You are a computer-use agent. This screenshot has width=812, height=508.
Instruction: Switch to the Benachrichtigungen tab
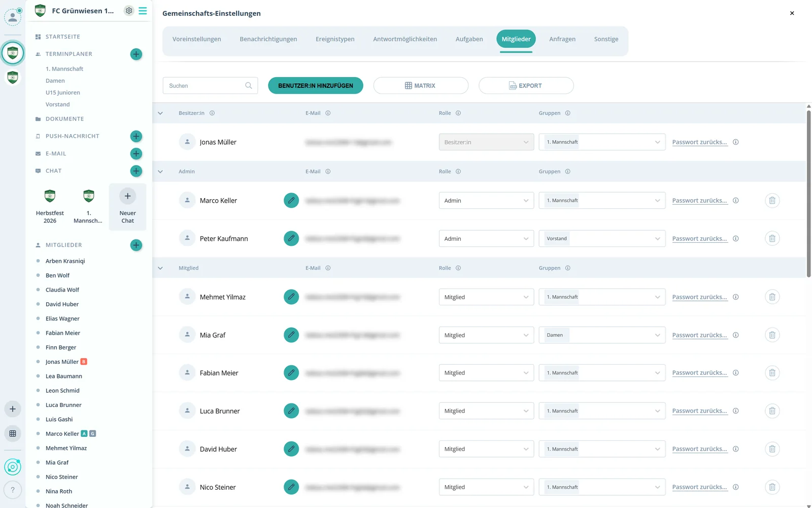tap(268, 39)
